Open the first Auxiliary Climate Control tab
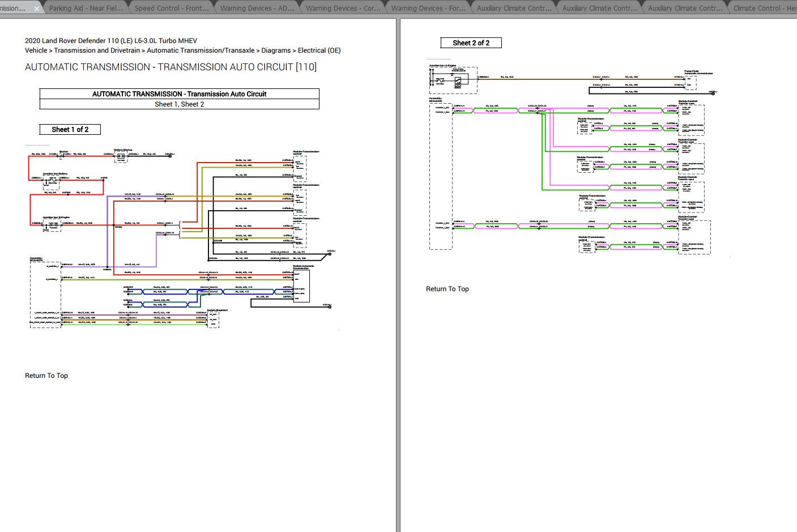The width and height of the screenshot is (797, 532). coord(513,8)
